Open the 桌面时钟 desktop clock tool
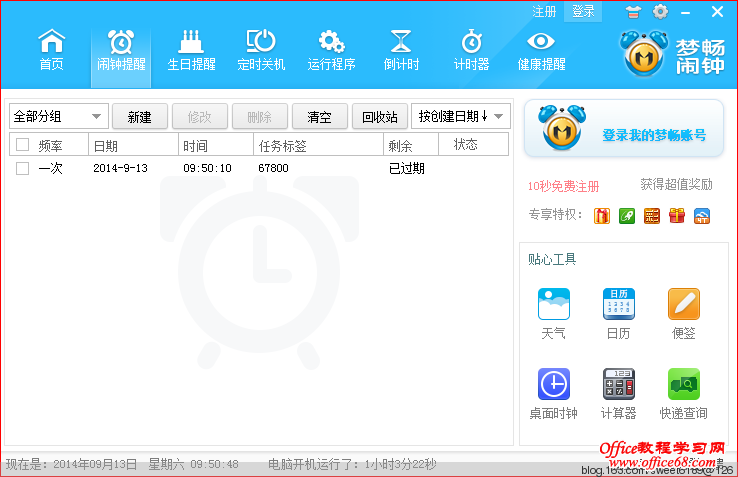This screenshot has width=738, height=477. pos(554,394)
